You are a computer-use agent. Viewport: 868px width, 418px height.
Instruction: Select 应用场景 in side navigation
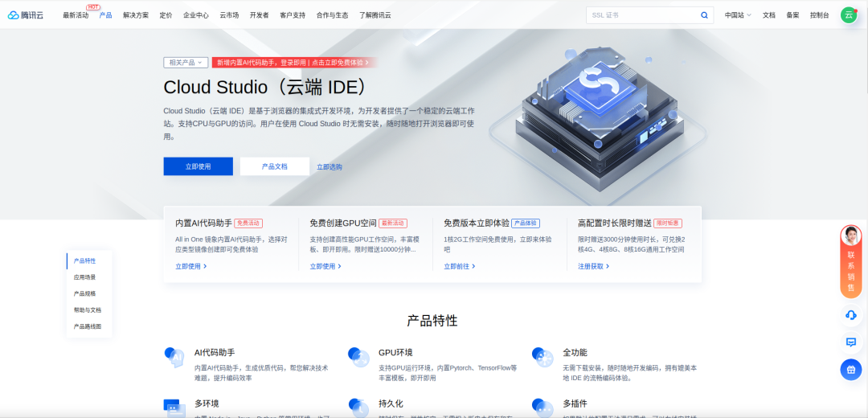pyautogui.click(x=84, y=277)
